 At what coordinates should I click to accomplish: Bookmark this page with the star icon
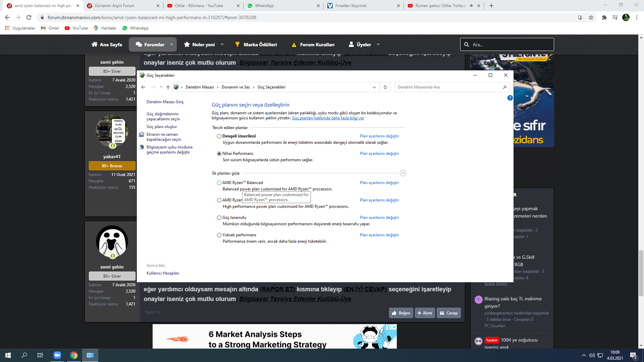[x=591, y=17]
